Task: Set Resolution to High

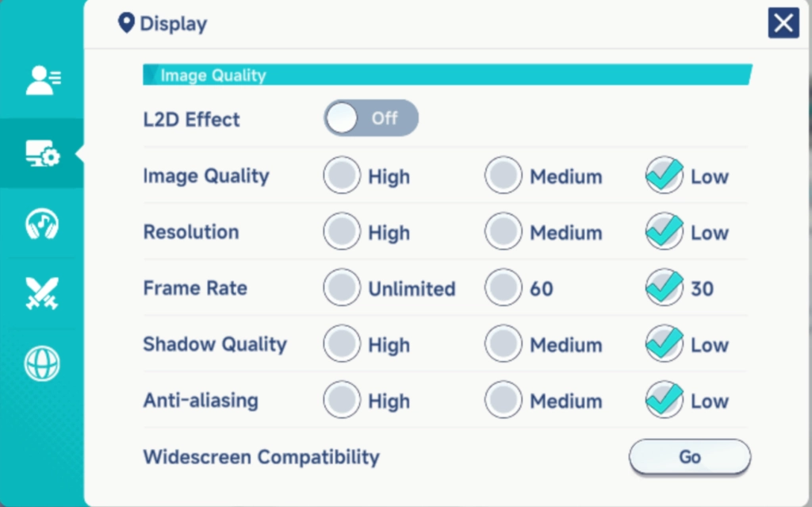Action: click(x=343, y=232)
